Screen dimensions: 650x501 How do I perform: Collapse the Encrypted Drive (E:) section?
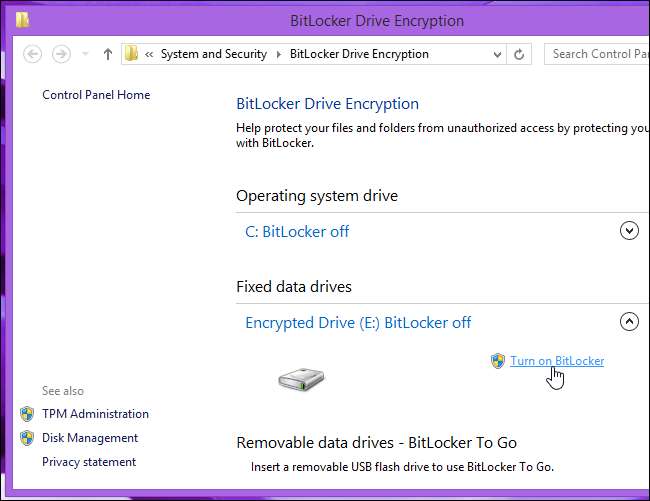tap(629, 322)
